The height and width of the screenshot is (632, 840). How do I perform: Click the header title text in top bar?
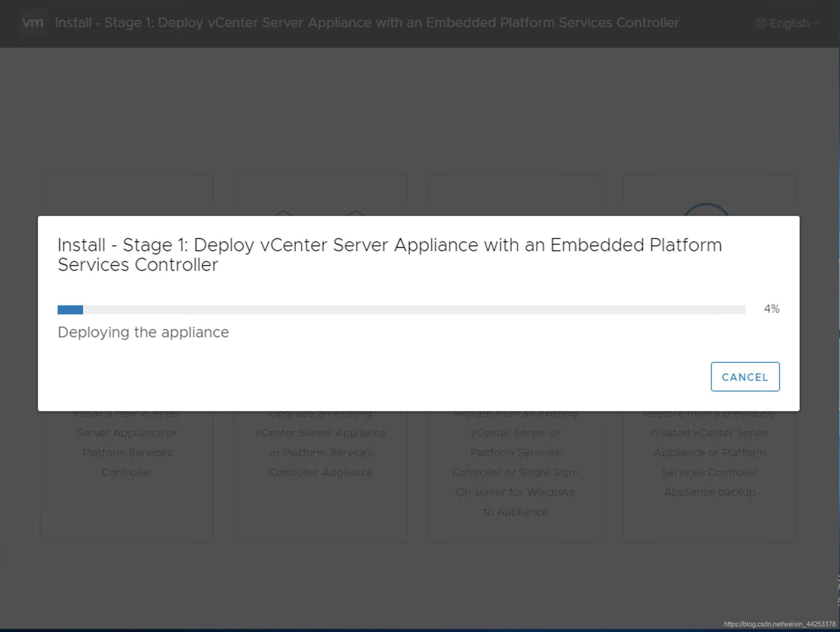(367, 23)
